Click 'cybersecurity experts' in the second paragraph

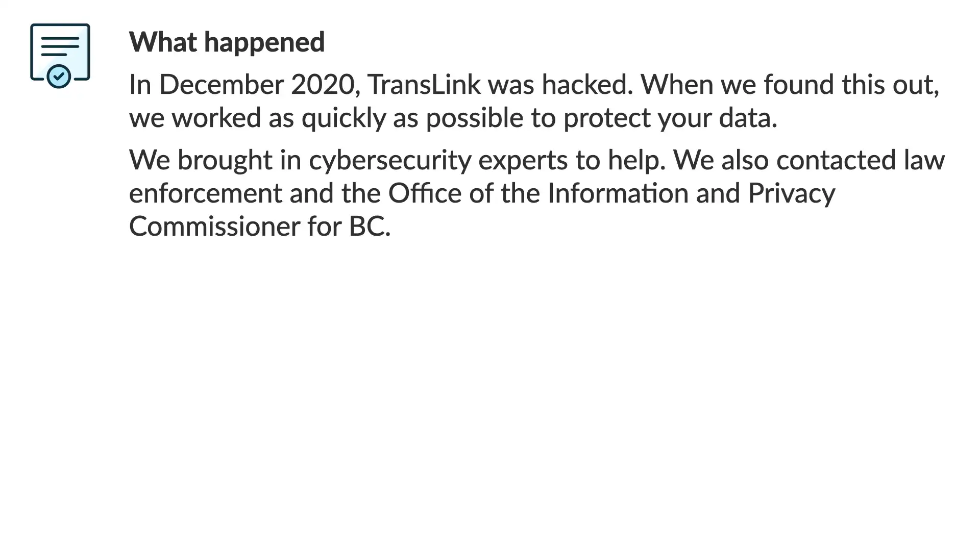438,160
